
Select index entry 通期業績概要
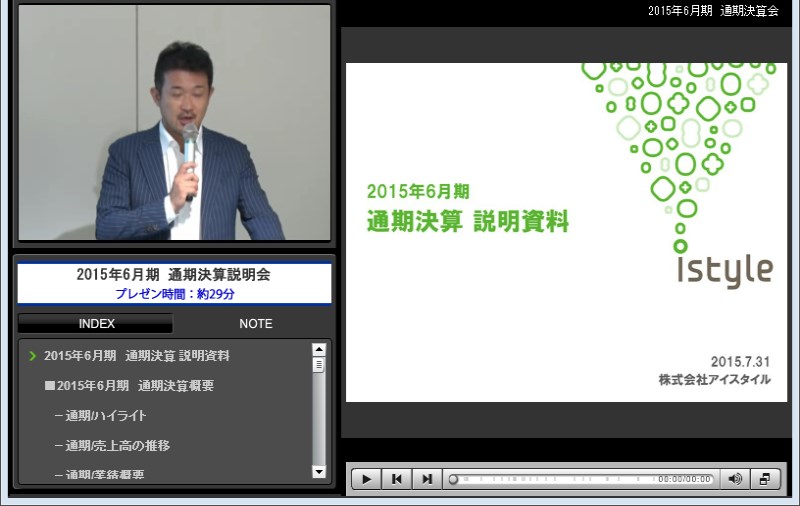click(99, 474)
